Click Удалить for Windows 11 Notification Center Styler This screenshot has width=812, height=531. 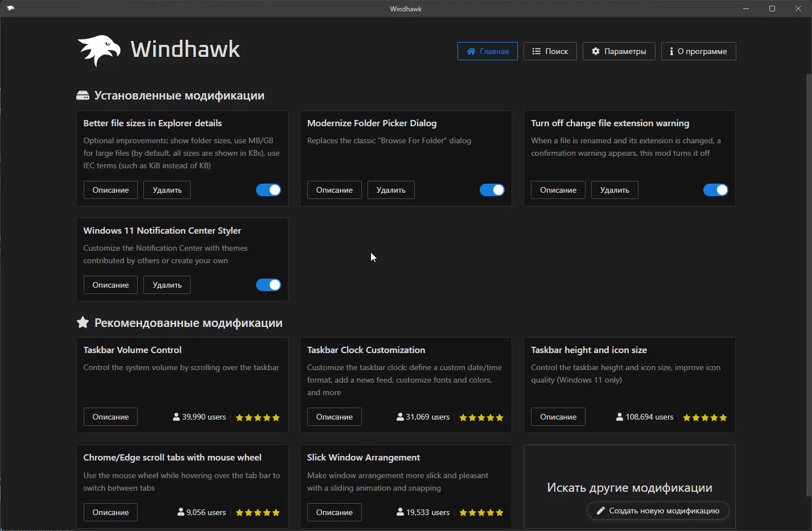[167, 285]
